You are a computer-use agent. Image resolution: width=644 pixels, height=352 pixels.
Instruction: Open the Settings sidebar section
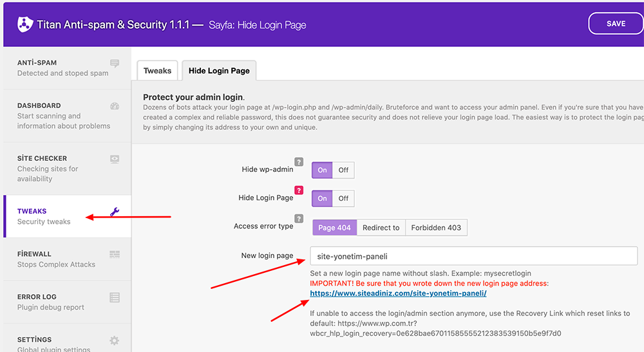point(67,338)
